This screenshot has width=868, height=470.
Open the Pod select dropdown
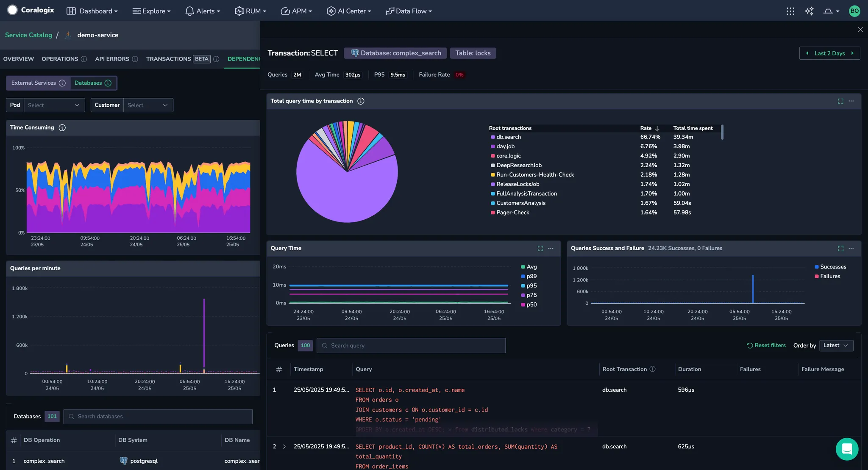point(54,105)
